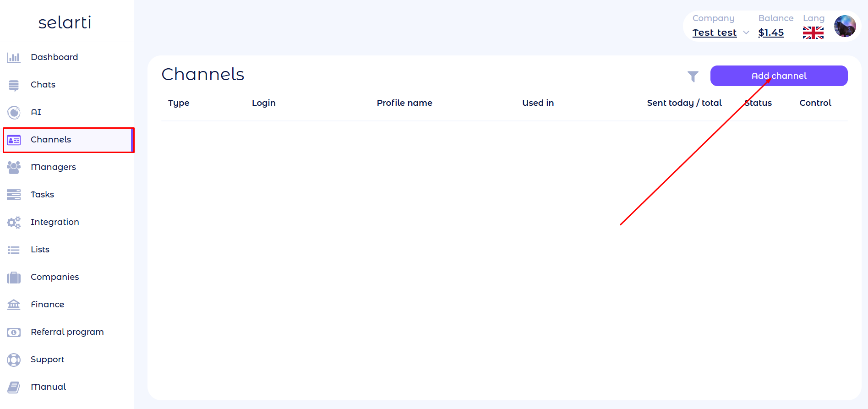
Task: Open the Referral program menu item
Action: pos(67,332)
